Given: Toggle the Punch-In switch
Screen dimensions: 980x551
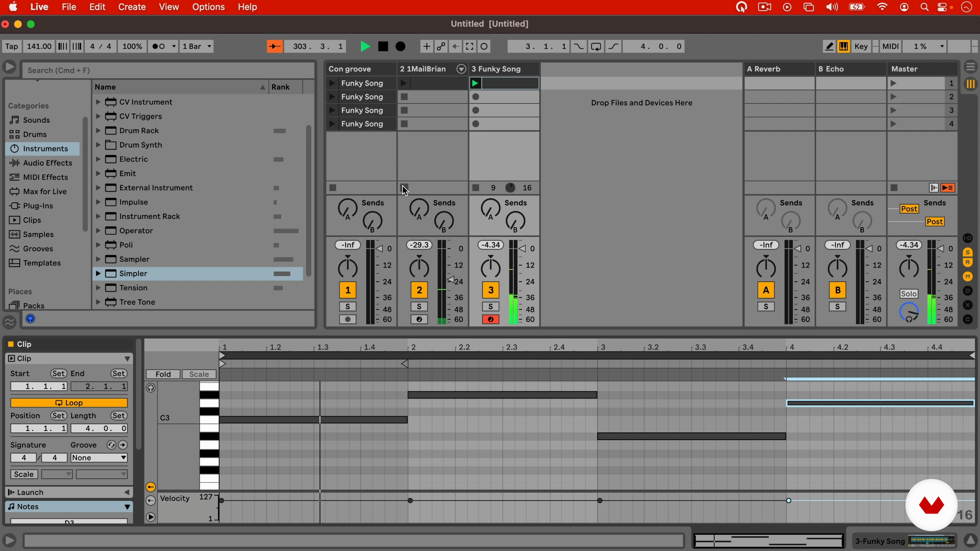Looking at the screenshot, I should pos(578,46).
